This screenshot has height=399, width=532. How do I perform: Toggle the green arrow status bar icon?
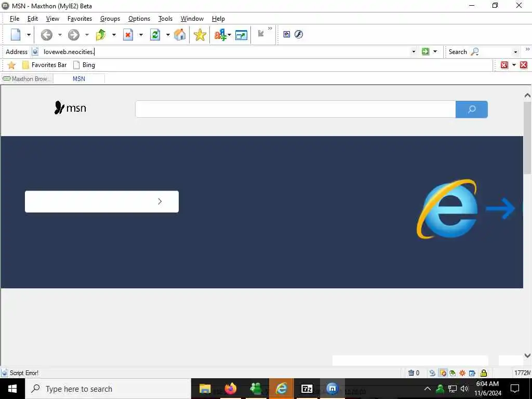pos(453,373)
